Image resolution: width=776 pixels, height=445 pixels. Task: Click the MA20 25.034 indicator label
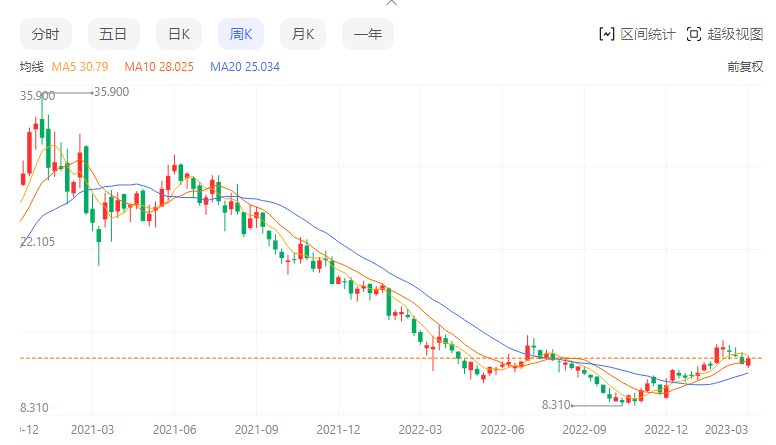(x=245, y=67)
